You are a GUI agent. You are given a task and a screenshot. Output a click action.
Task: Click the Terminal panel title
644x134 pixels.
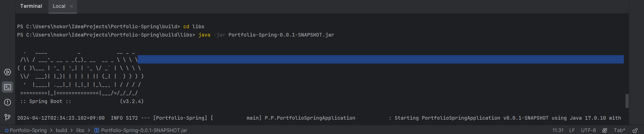click(x=31, y=6)
